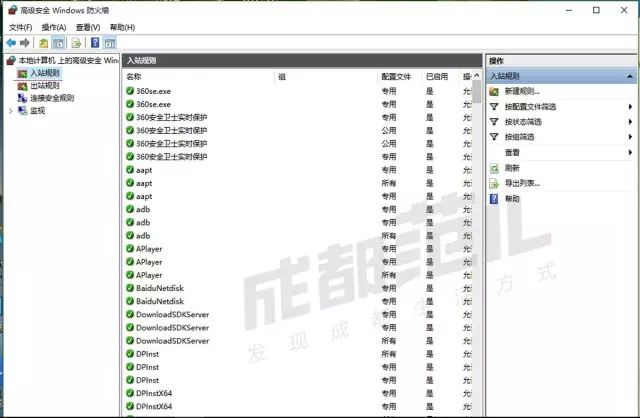Screen dimensions: 640x418
Task: Click the blue Help question-mark toolbar icon
Action: (95, 42)
